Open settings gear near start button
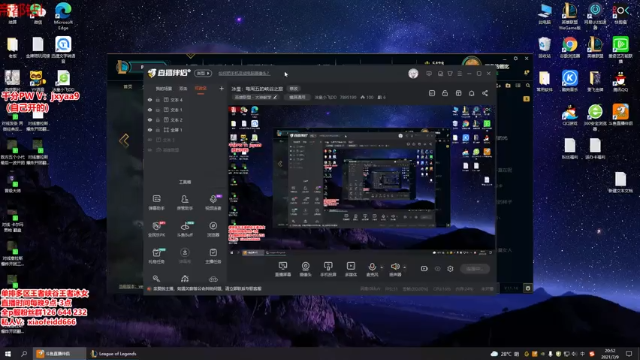The image size is (640, 360). tap(450, 269)
